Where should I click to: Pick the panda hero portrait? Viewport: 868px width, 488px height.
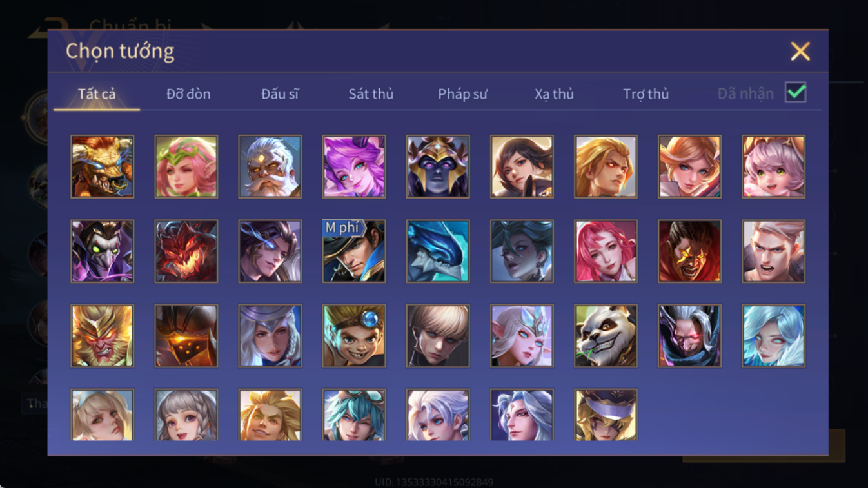click(606, 336)
